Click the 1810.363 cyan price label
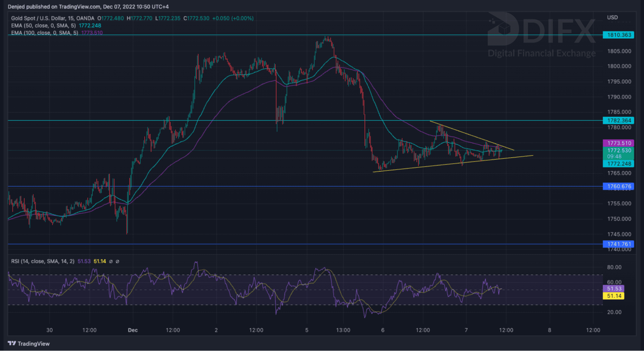 tap(618, 35)
